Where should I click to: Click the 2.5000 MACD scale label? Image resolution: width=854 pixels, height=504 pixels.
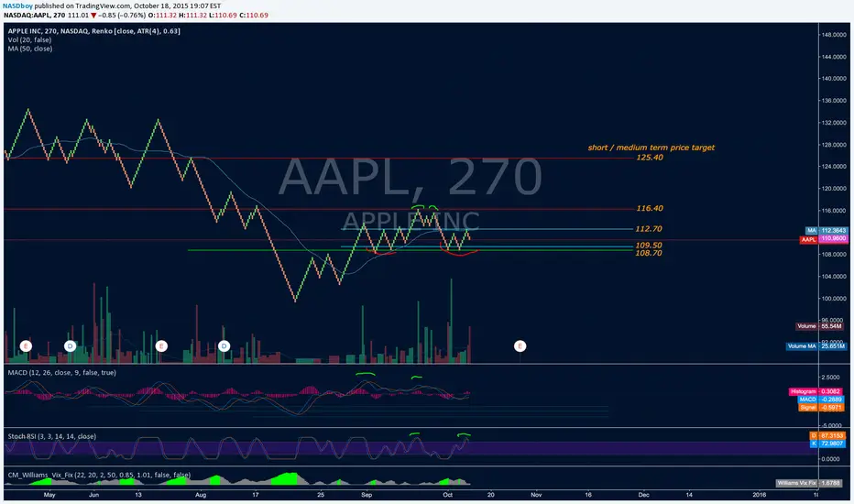coord(830,377)
